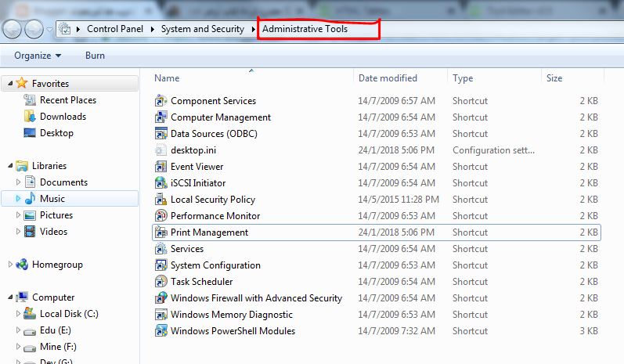Go to System and Security breadcrumb
Viewport: 624px width, 364px height.
tap(203, 29)
